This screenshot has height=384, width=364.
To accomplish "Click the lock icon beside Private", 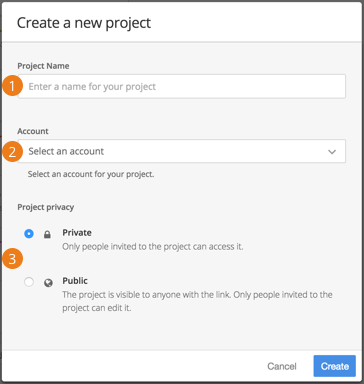I will [47, 235].
